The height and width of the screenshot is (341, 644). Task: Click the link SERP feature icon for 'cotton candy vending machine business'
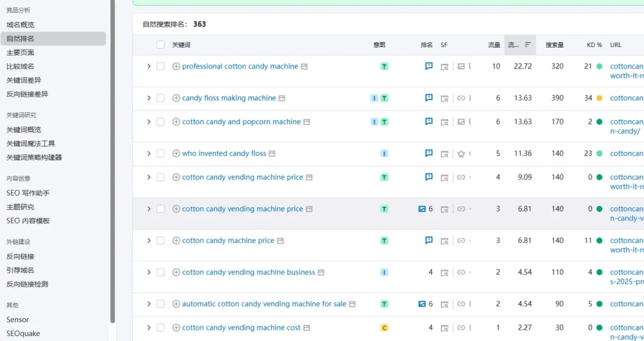pos(461,273)
